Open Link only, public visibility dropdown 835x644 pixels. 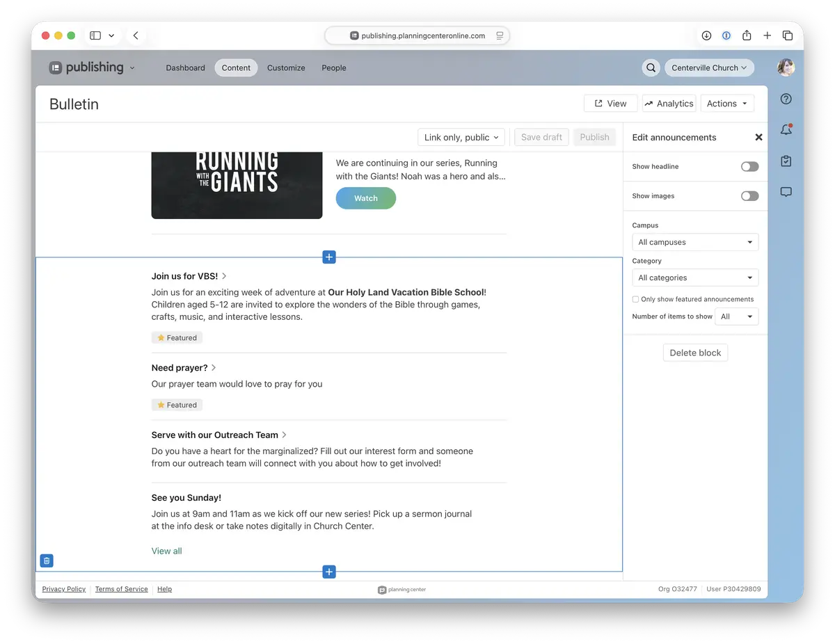(461, 137)
